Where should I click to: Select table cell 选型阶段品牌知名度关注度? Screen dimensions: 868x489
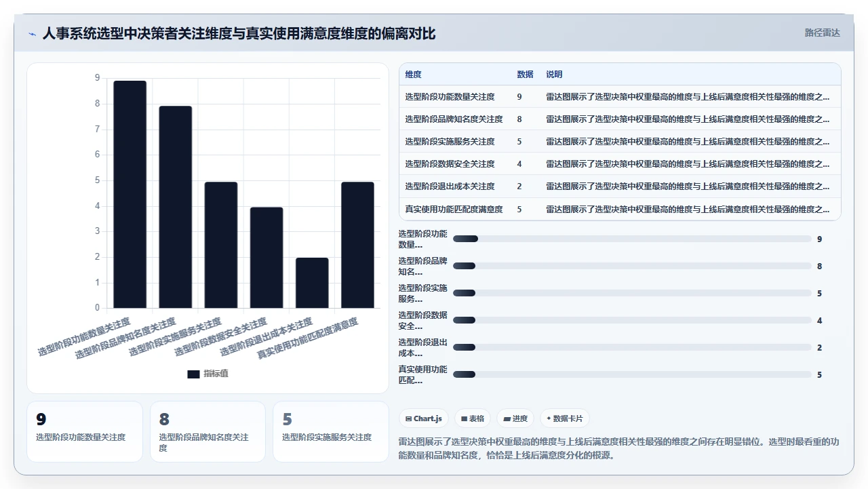pos(454,119)
